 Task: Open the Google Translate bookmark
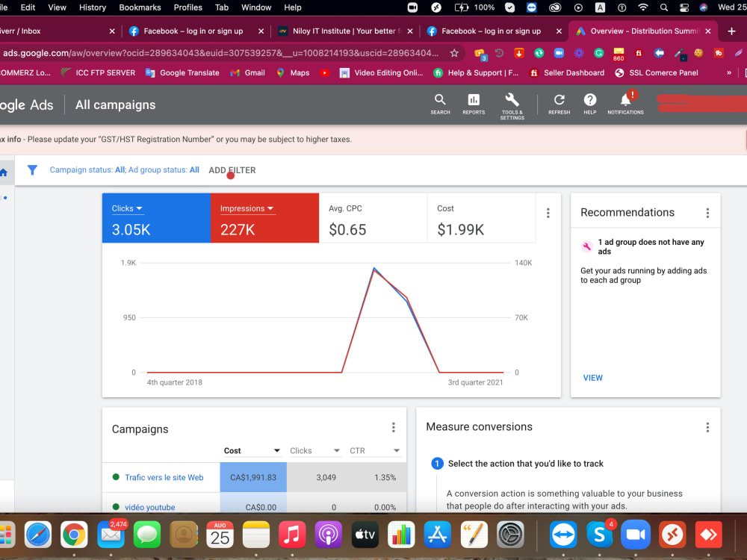[182, 73]
